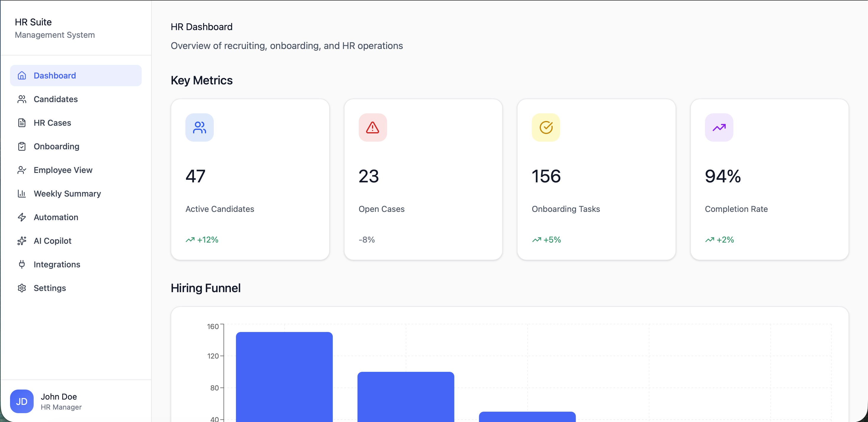Click the Integrations plug icon

click(x=22, y=264)
